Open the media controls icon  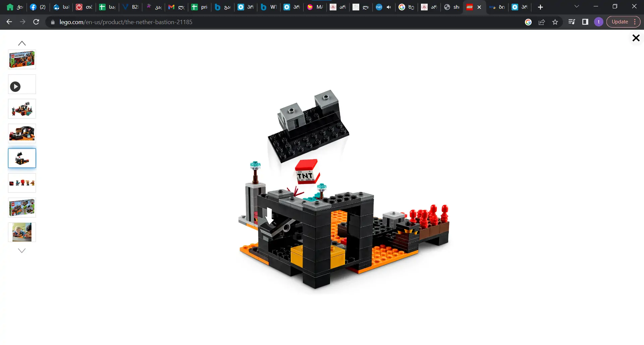[572, 22]
